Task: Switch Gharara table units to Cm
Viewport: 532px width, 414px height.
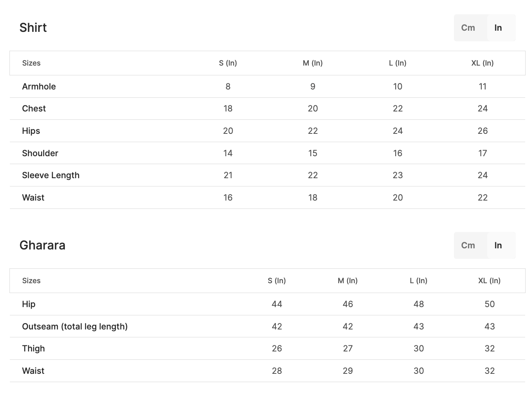Action: coord(468,245)
